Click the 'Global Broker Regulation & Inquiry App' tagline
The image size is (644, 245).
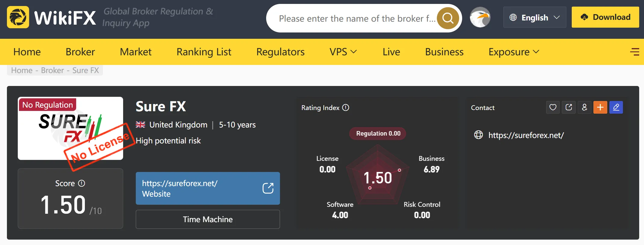pos(158,17)
